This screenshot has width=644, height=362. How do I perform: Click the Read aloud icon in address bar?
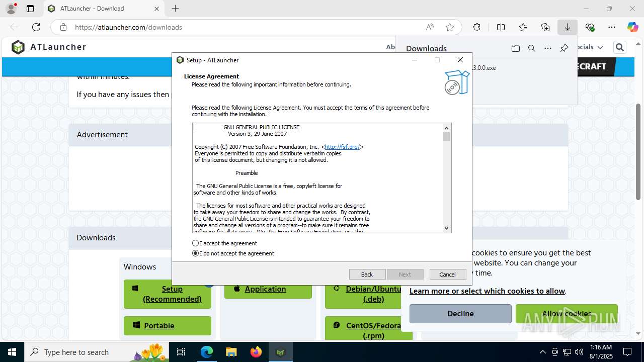click(430, 27)
